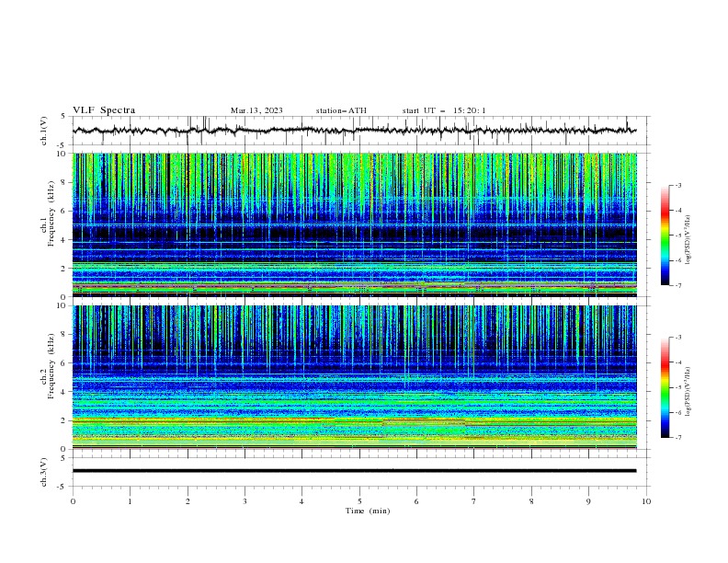This screenshot has height=563, width=728.
Task: Click time axis tick label "5"
Action: 359,501
